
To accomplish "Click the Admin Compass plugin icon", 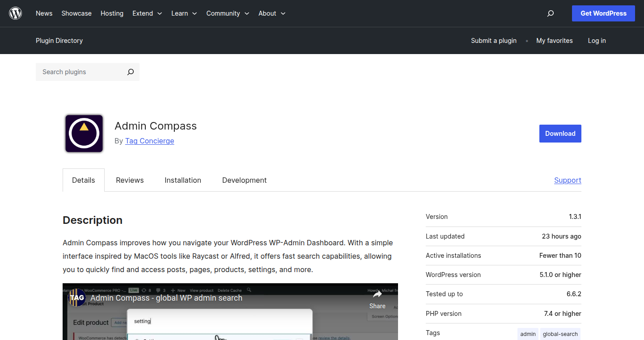I will pyautogui.click(x=84, y=134).
